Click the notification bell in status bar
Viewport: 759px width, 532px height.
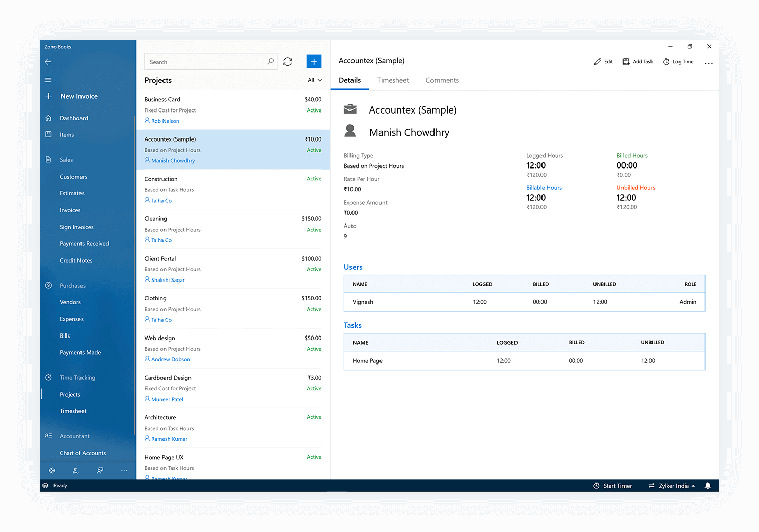707,486
